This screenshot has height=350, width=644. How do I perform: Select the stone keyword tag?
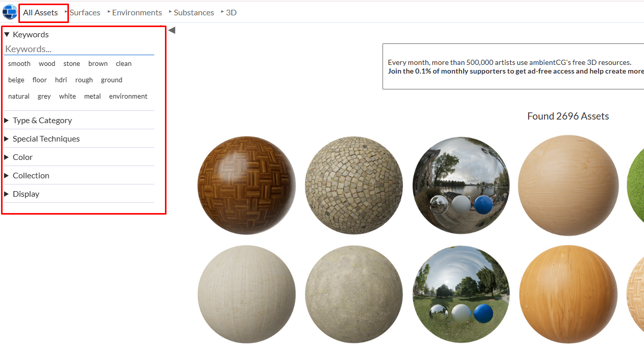click(71, 63)
